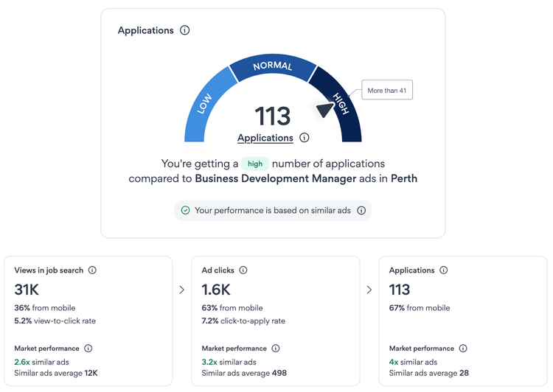Click chevron between Ad clicks and Applications cards
The width and height of the screenshot is (553, 392).
(369, 290)
